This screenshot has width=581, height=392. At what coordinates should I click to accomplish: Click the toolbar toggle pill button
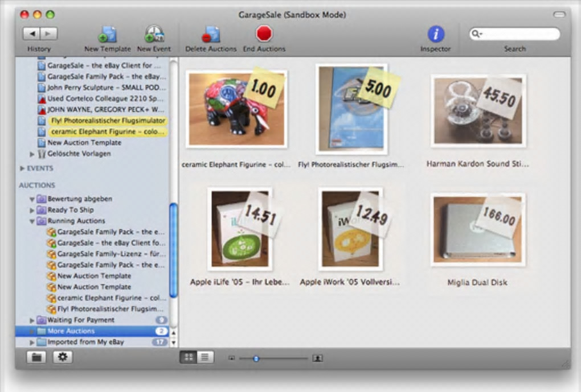coord(559,14)
